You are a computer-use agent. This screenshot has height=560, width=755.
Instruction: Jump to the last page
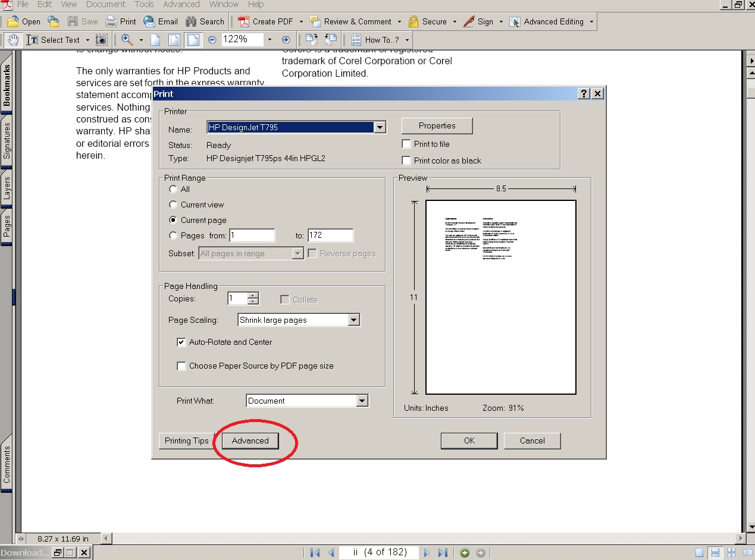point(443,553)
